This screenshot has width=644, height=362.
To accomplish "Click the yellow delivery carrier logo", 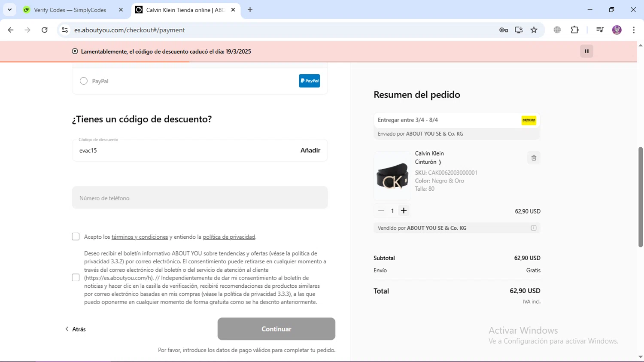I will click(x=529, y=120).
